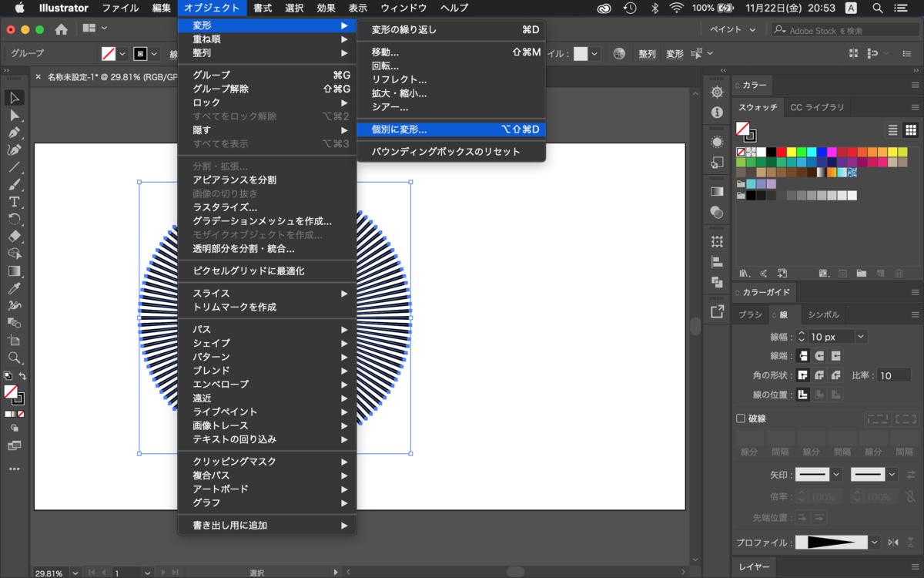
Task: Open the プロファイル stroke profile dropdown
Action: pos(874,543)
